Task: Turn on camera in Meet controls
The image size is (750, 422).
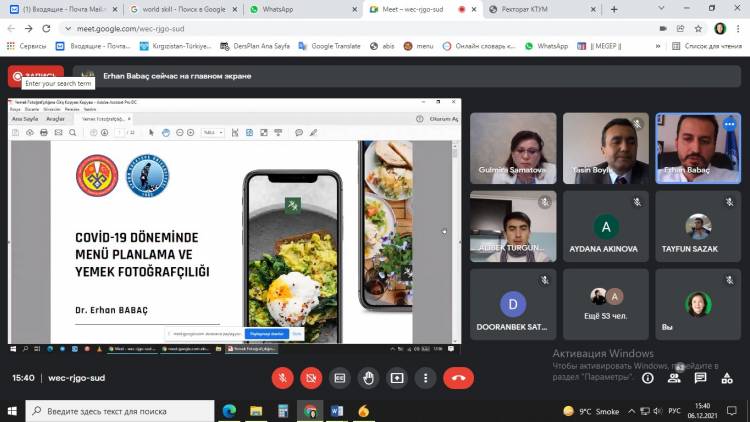Action: [x=311, y=378]
